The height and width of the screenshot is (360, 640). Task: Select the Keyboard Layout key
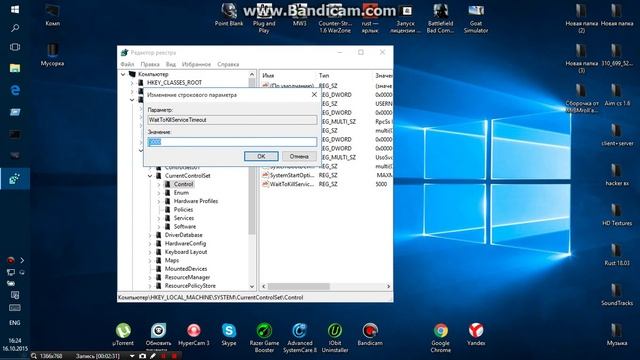(x=186, y=252)
